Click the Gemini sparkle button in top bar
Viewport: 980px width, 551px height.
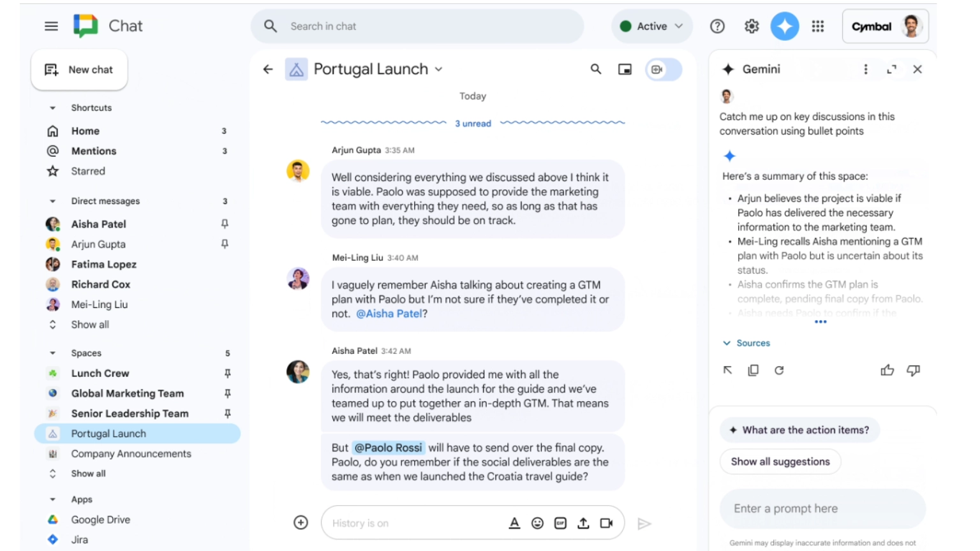(x=784, y=26)
